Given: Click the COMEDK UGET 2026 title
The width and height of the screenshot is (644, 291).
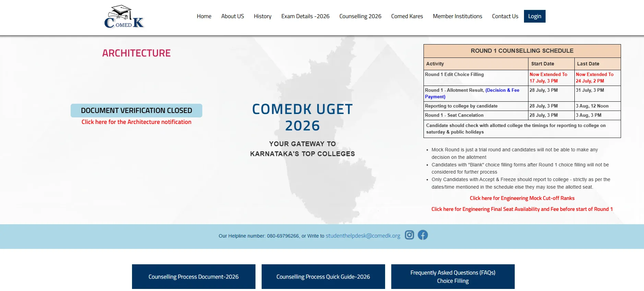Looking at the screenshot, I should click(x=302, y=117).
